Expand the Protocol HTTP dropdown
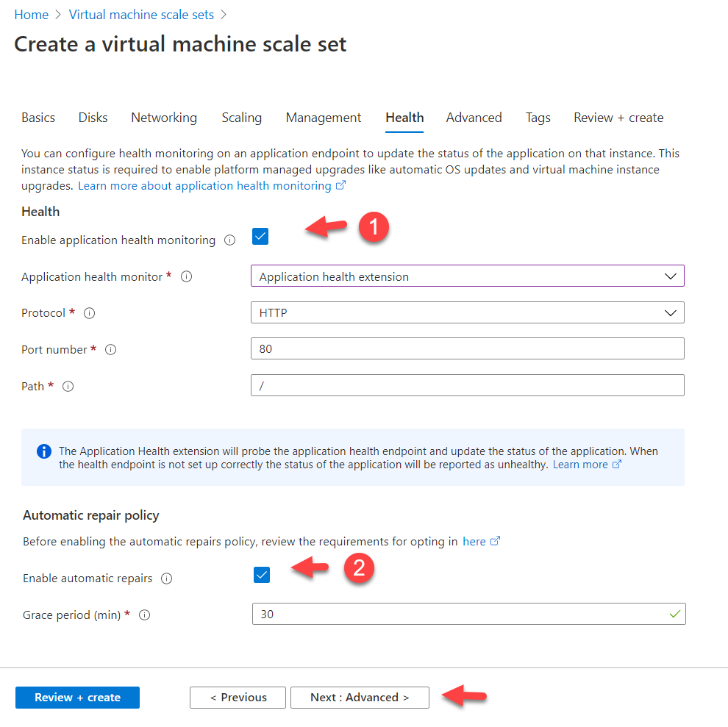The image size is (728, 727). click(467, 312)
